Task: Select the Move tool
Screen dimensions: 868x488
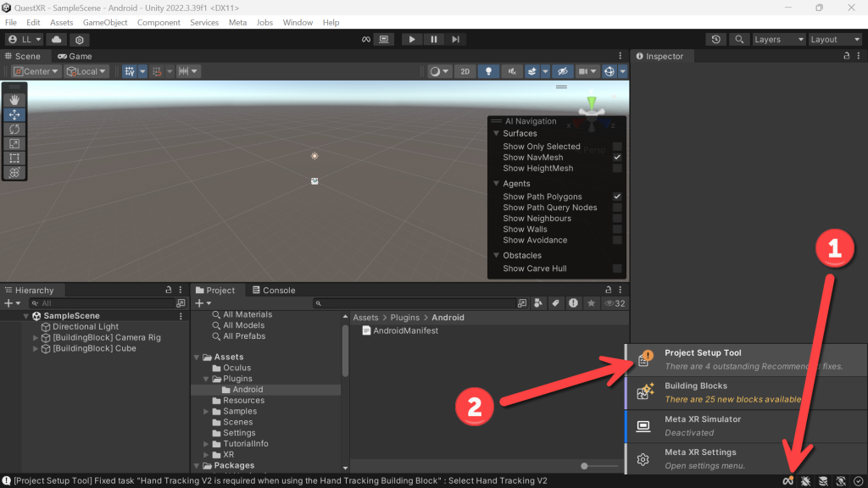Action: (14, 114)
